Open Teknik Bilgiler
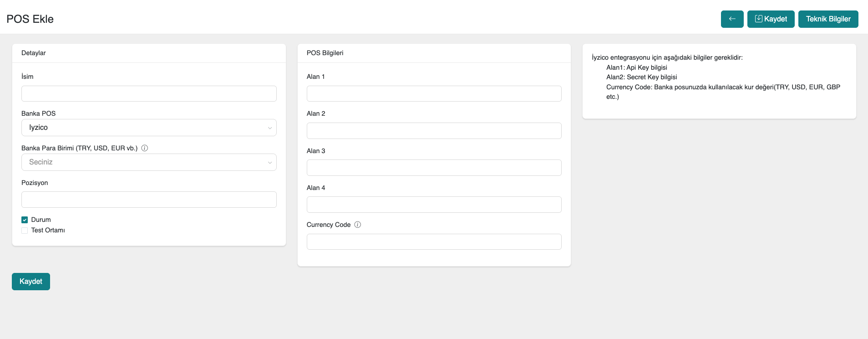This screenshot has width=868, height=339. click(828, 19)
